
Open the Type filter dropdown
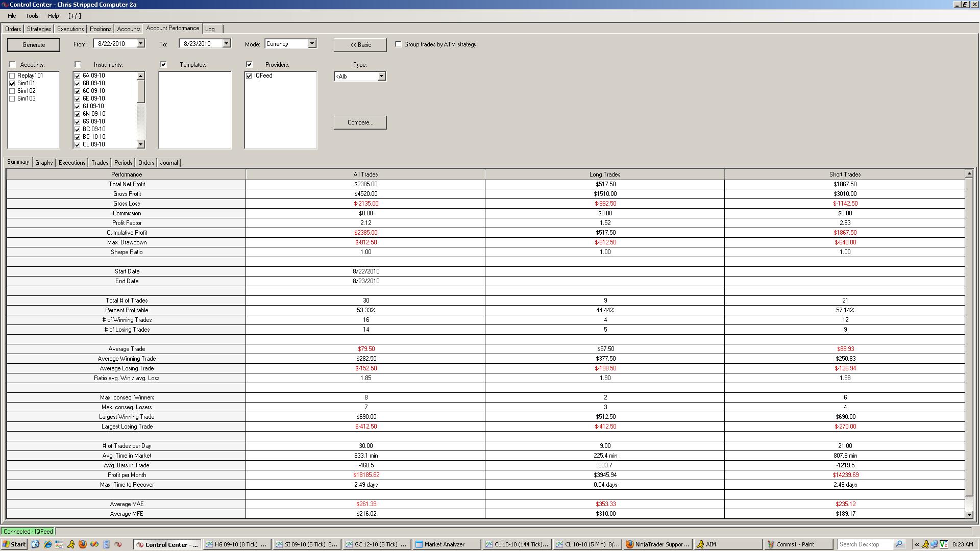point(381,77)
